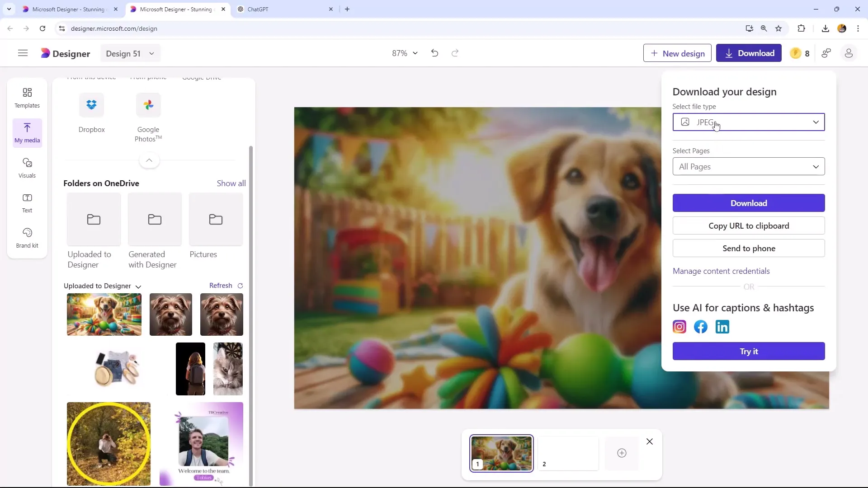Click the Show all folders link

[x=231, y=183]
